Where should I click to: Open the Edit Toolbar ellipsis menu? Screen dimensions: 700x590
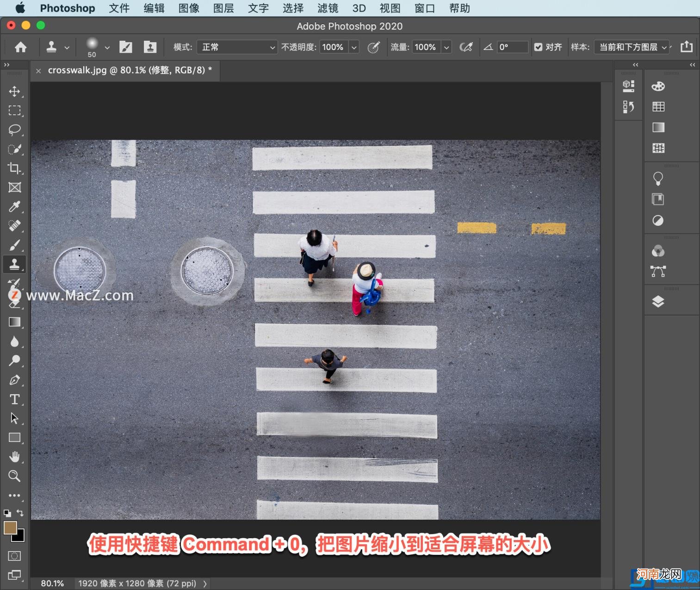coord(14,496)
